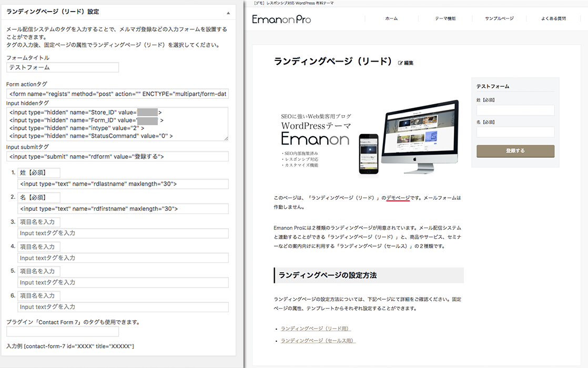588x368 pixels.
Task: Click item 3 Input textタグ field
Action: point(123,233)
